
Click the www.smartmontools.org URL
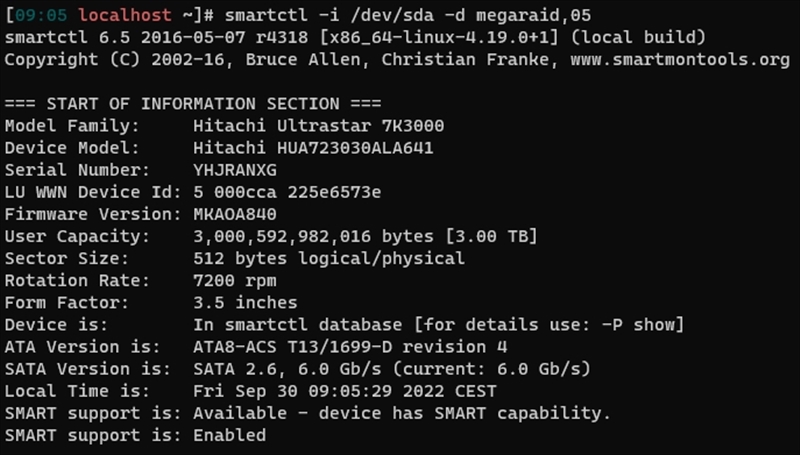680,60
